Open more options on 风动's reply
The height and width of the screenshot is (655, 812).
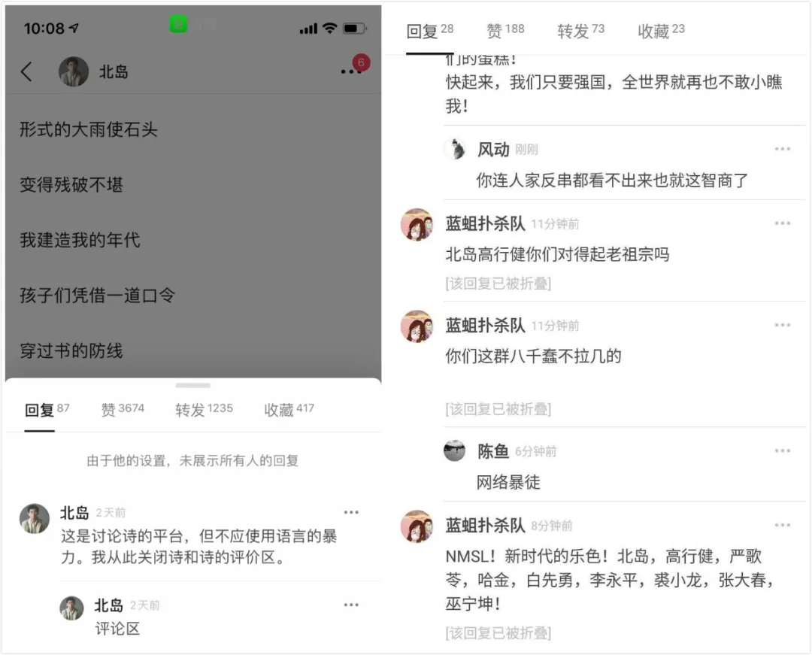782,149
